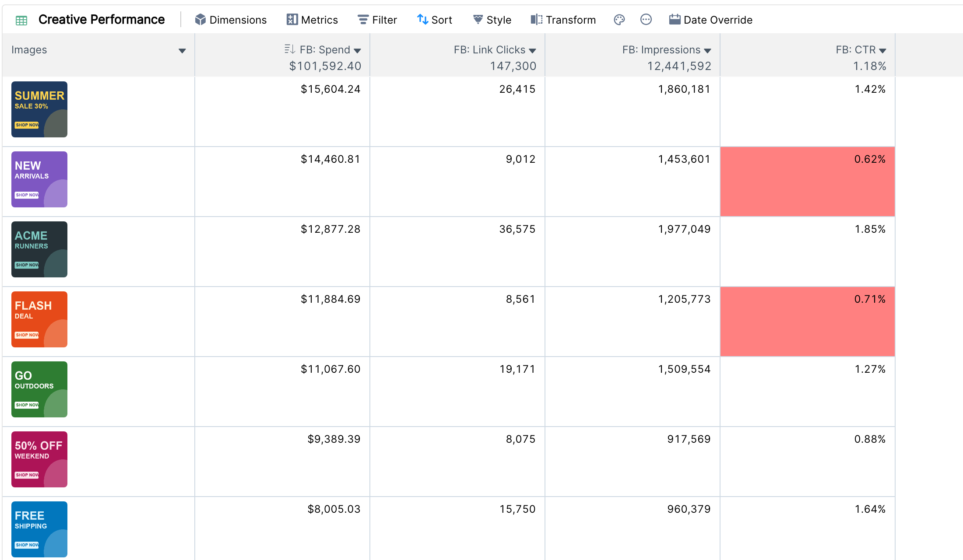The height and width of the screenshot is (560, 963).
Task: Click the link clicks value 15,750
Action: pyautogui.click(x=517, y=509)
